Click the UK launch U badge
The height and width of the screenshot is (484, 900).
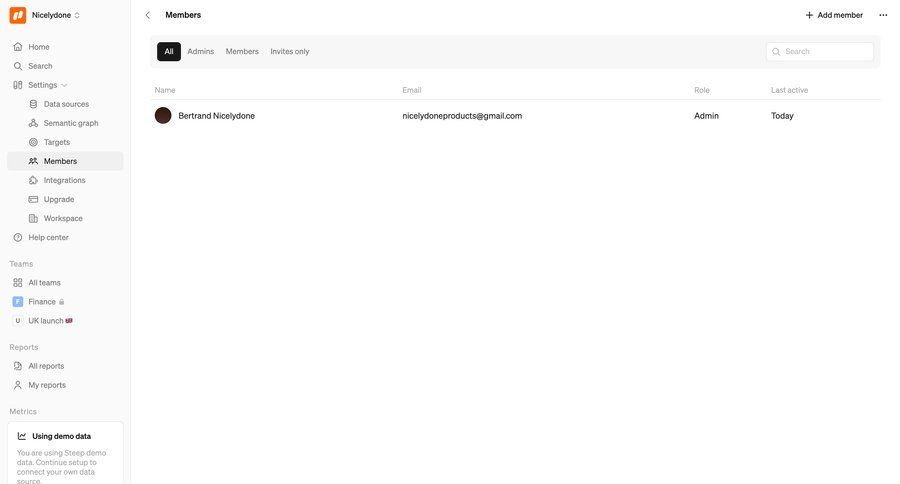tap(18, 320)
